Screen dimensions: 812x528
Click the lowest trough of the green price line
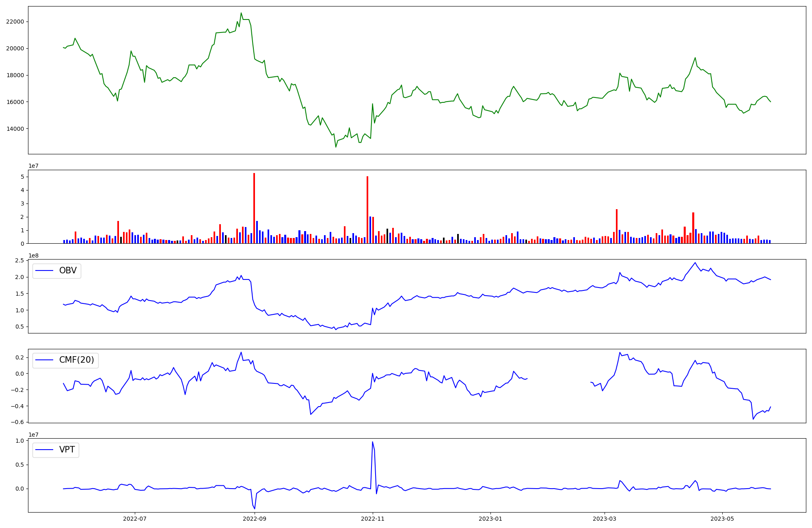336,147
